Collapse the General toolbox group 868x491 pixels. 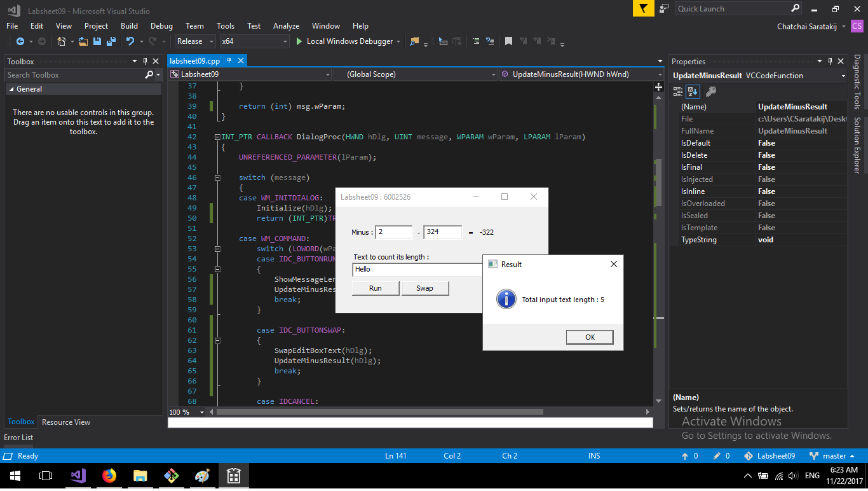pos(11,89)
